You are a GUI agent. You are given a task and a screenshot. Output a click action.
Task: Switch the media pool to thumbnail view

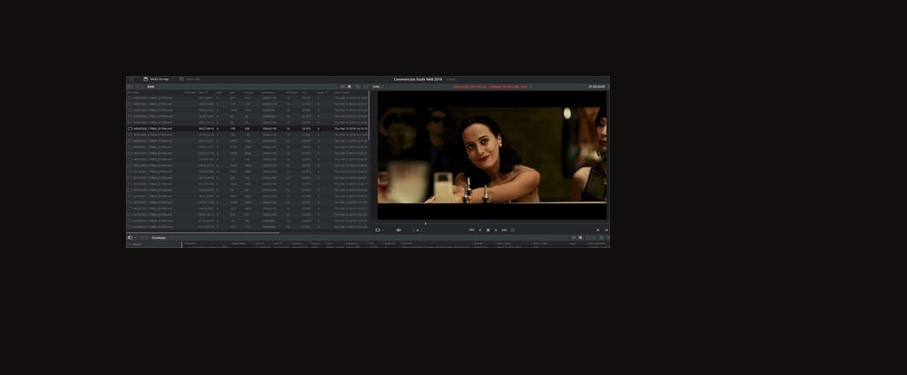click(x=574, y=238)
